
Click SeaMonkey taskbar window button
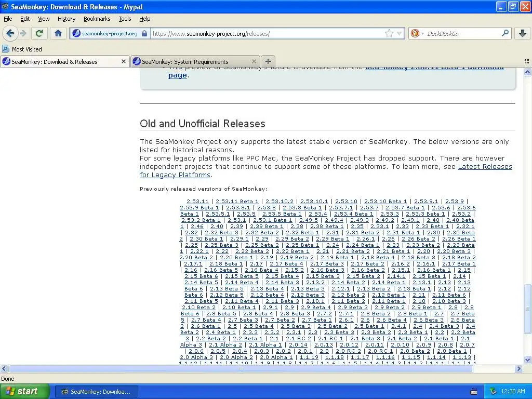pyautogui.click(x=96, y=392)
